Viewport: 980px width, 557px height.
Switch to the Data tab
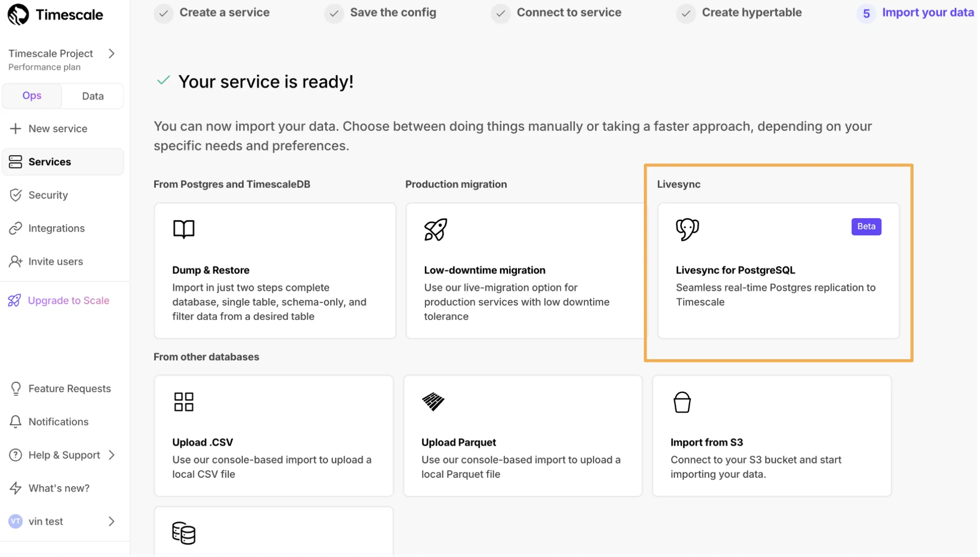(x=93, y=96)
